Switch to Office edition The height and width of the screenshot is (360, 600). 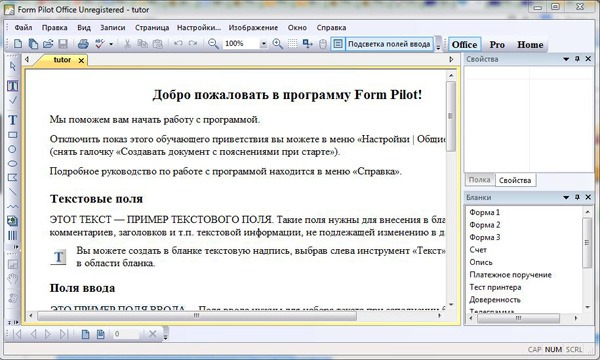[465, 45]
